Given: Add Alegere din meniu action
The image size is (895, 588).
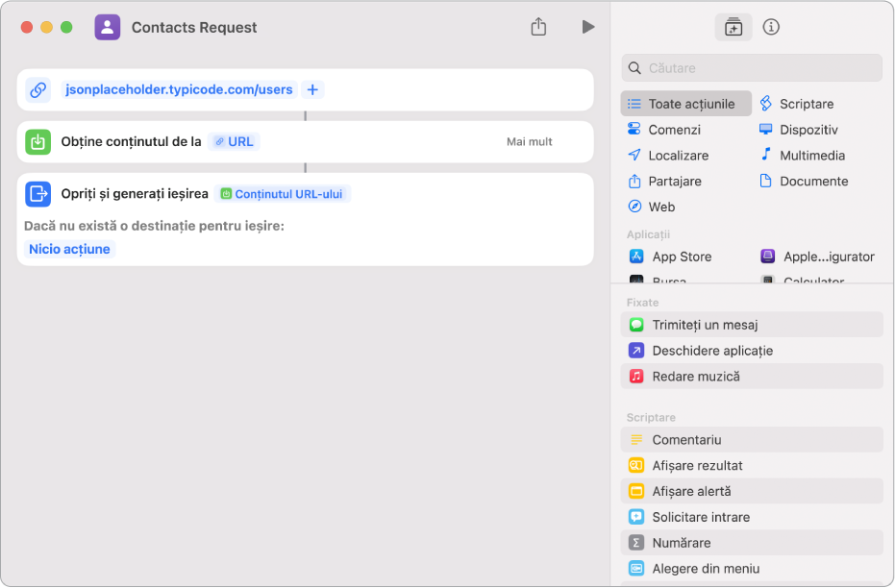Looking at the screenshot, I should pos(752,568).
